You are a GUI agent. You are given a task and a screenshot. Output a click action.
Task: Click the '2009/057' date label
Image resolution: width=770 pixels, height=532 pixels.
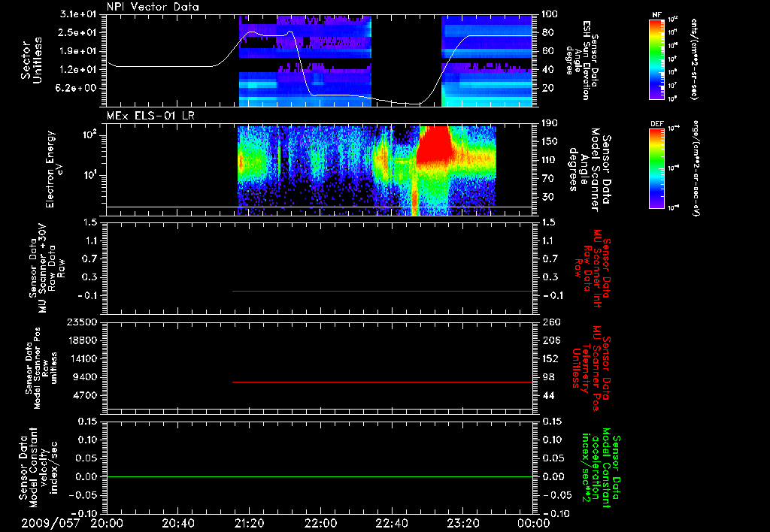coord(50,523)
